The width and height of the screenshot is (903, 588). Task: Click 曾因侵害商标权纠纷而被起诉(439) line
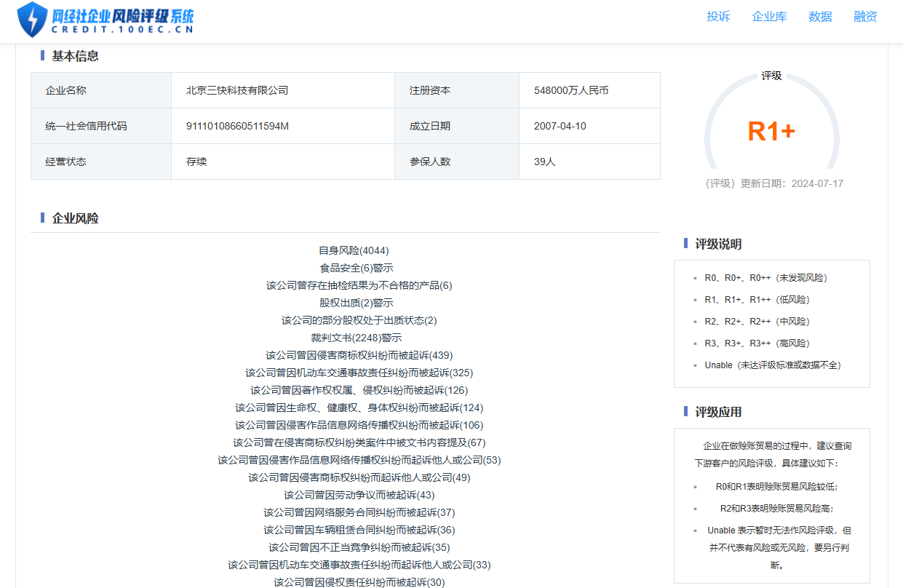coord(359,355)
